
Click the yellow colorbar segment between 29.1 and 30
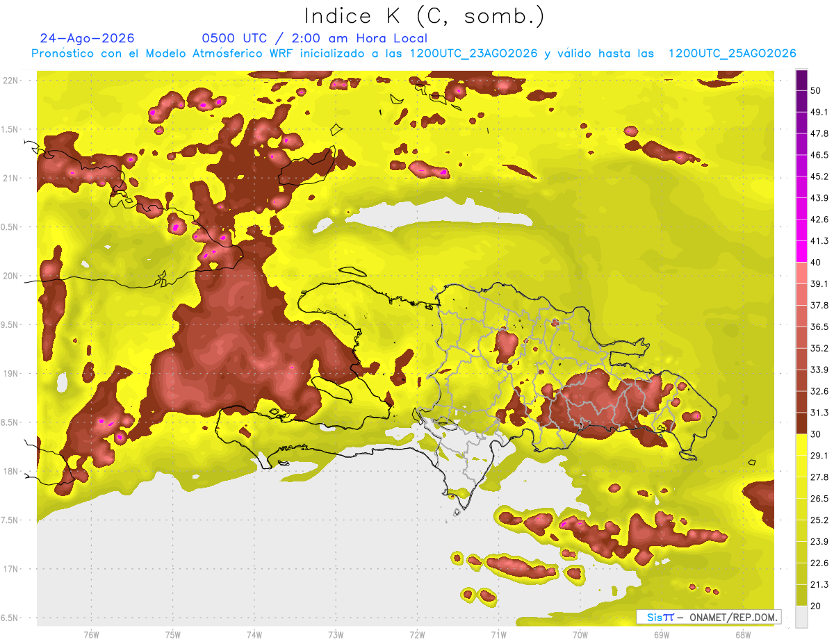(x=801, y=445)
